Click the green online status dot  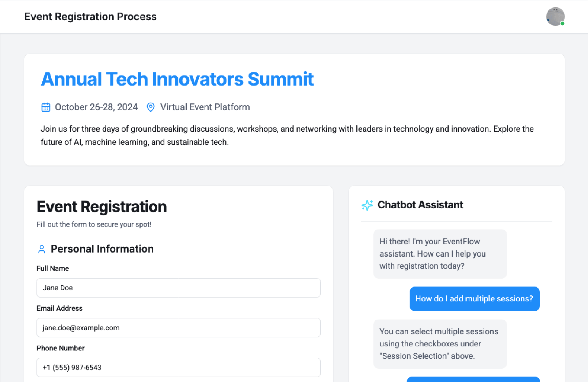[x=562, y=24]
